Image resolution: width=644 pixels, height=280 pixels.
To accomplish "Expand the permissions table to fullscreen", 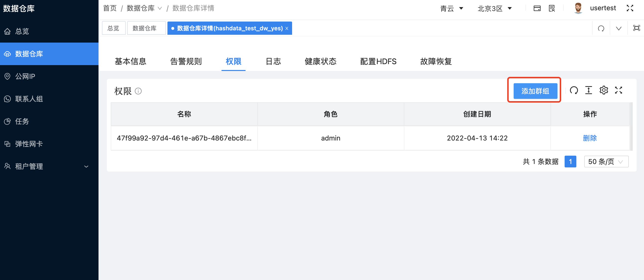I will pyautogui.click(x=619, y=90).
